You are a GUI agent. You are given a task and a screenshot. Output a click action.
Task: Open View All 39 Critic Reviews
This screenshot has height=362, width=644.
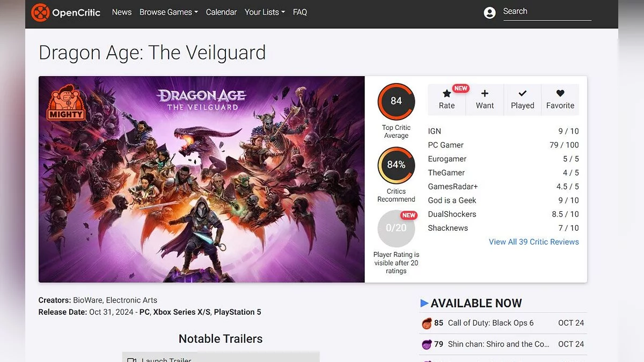pyautogui.click(x=534, y=242)
